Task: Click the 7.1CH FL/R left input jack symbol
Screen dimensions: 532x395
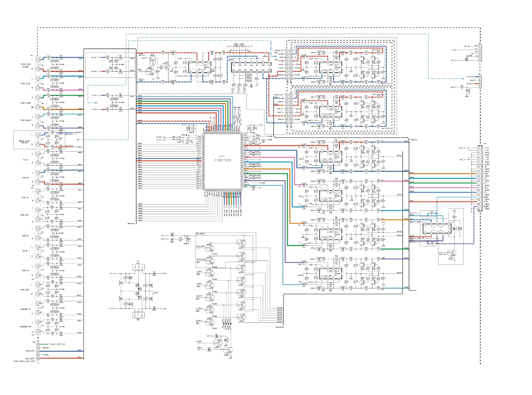Action: pos(38,60)
